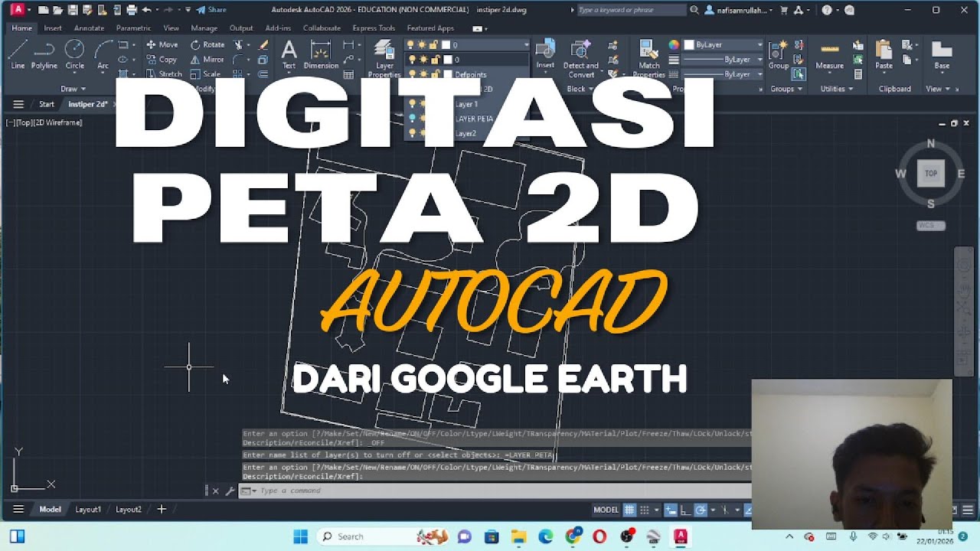The width and height of the screenshot is (980, 551).
Task: Select the Line tool
Action: click(18, 54)
